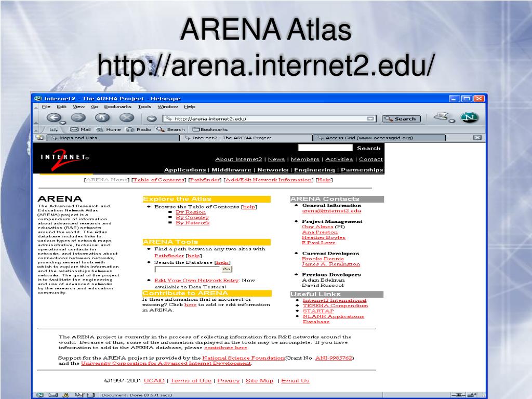Open Mail from personal toolbar
The width and height of the screenshot is (532, 399).
click(x=81, y=129)
